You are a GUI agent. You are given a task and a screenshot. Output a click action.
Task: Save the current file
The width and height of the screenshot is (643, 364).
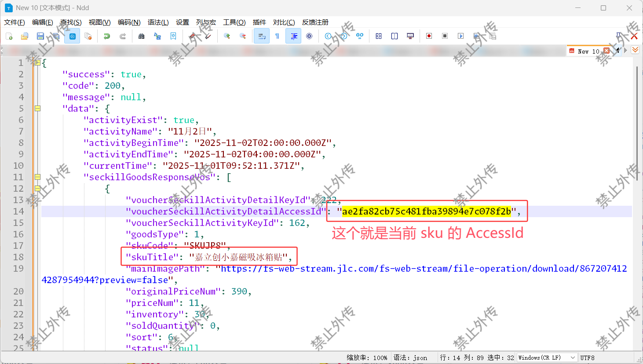(x=40, y=36)
